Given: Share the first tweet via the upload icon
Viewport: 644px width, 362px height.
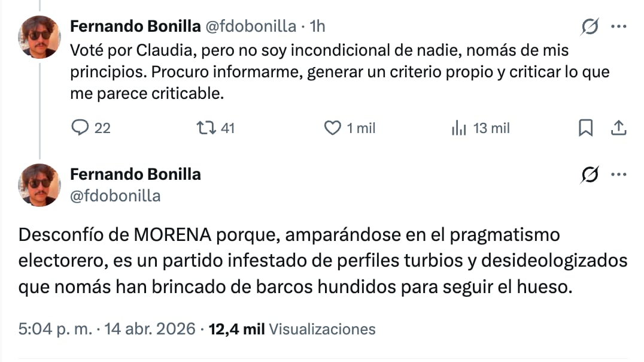Looking at the screenshot, I should coord(619,128).
